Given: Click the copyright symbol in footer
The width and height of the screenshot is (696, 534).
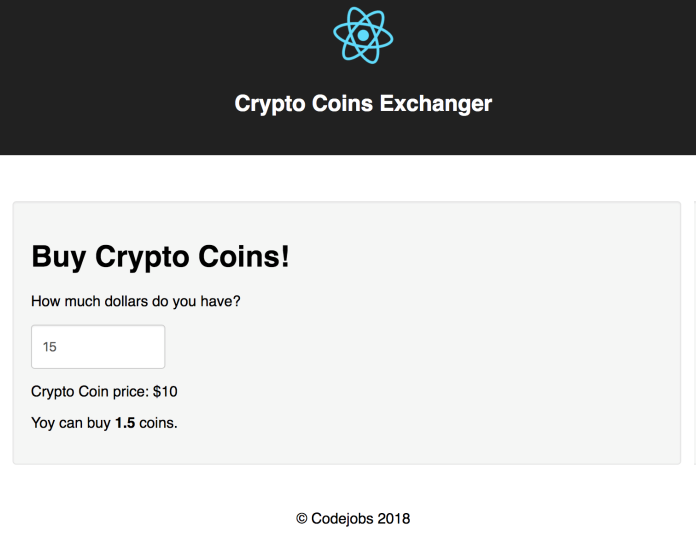Looking at the screenshot, I should [302, 518].
